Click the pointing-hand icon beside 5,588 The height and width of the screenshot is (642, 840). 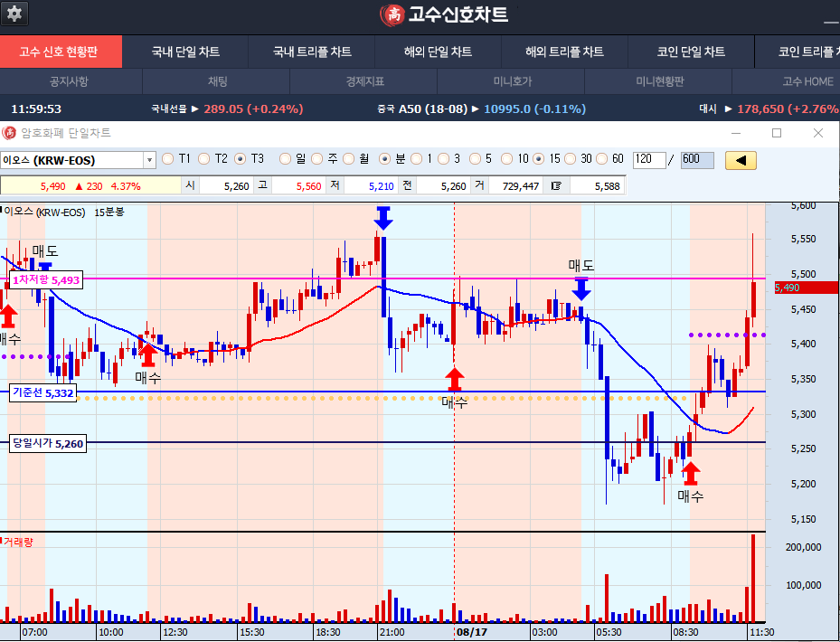pos(556,186)
